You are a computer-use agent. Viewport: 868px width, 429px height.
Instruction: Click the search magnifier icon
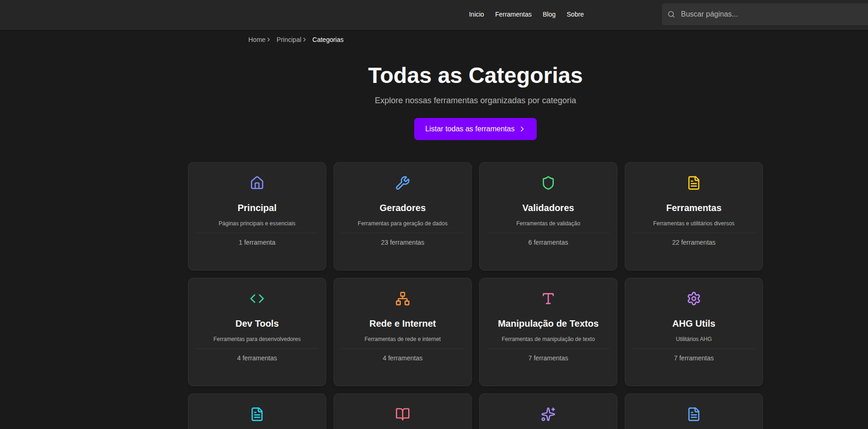pyautogui.click(x=671, y=14)
